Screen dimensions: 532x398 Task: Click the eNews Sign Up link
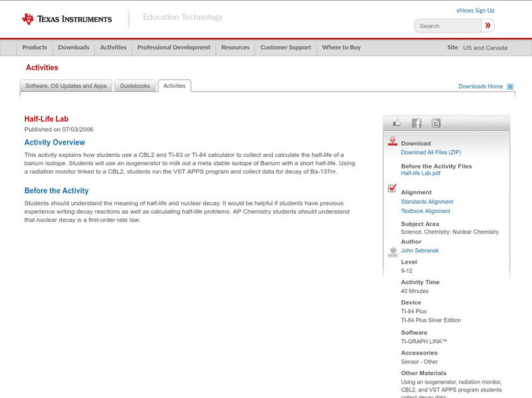(475, 11)
